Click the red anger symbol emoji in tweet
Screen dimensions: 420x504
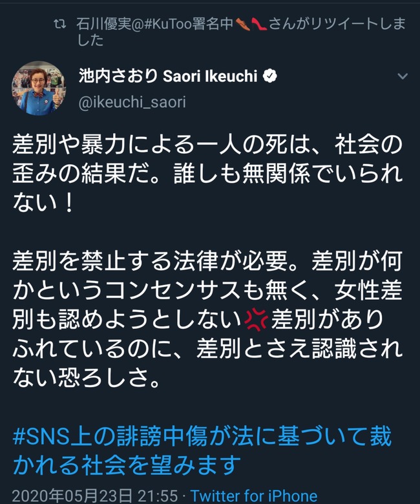click(x=256, y=320)
